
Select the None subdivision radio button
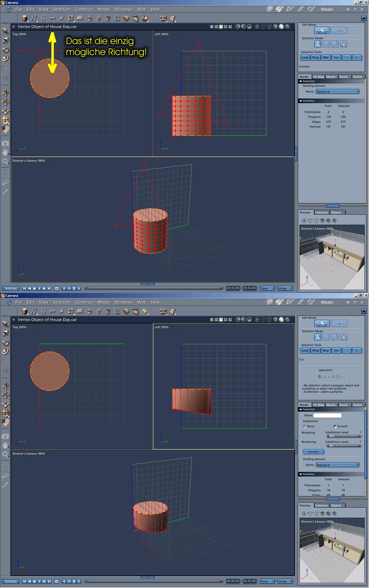(305, 426)
